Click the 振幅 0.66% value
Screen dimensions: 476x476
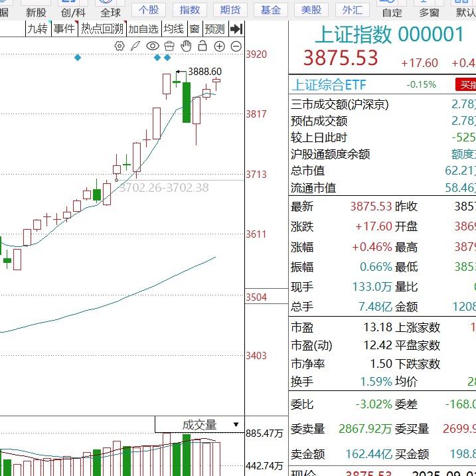[x=376, y=267]
